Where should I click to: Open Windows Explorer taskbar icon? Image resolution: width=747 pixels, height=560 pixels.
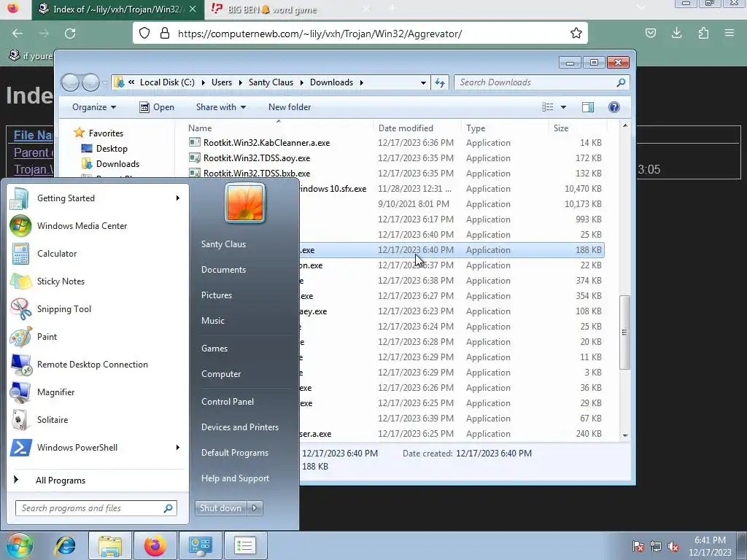click(110, 545)
